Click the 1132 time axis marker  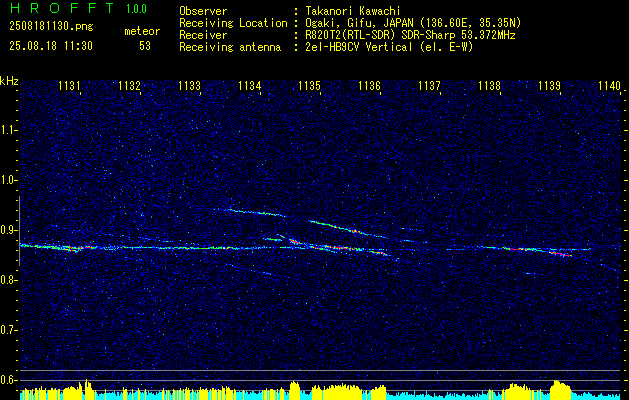[x=129, y=86]
